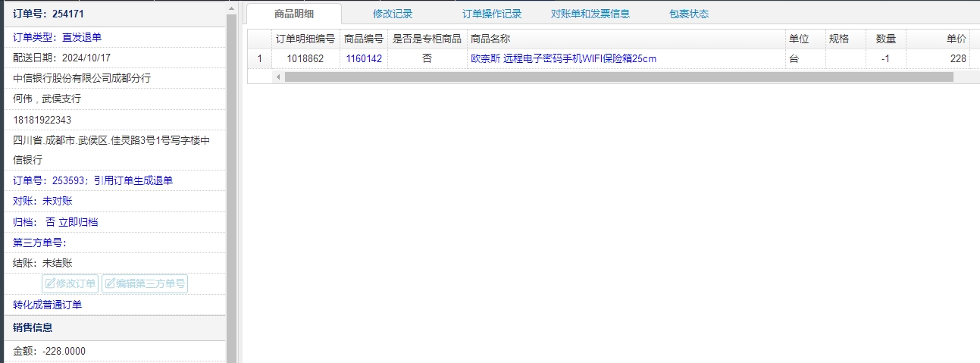The width and height of the screenshot is (980, 363).
Task: Open the 商品明细 tab
Action: point(294,14)
